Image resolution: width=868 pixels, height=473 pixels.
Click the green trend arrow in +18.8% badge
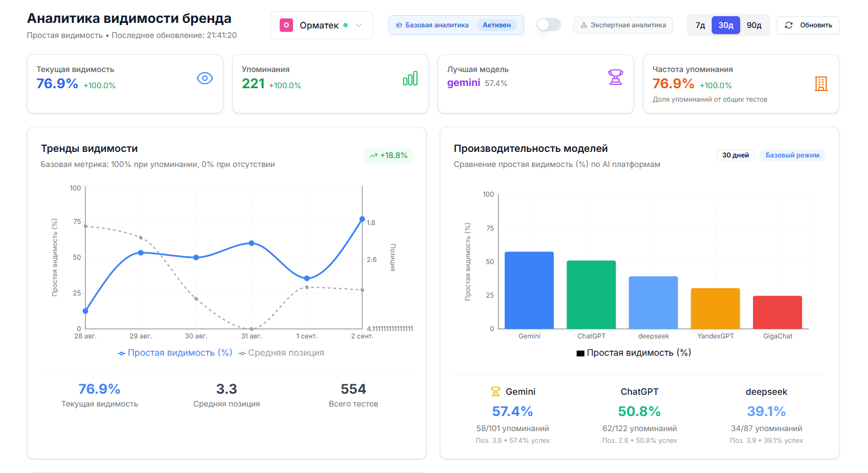[373, 155]
